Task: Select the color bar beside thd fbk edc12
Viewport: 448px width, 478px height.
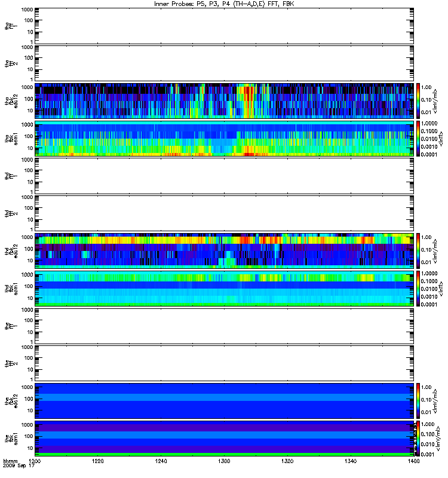Action: 418,251
